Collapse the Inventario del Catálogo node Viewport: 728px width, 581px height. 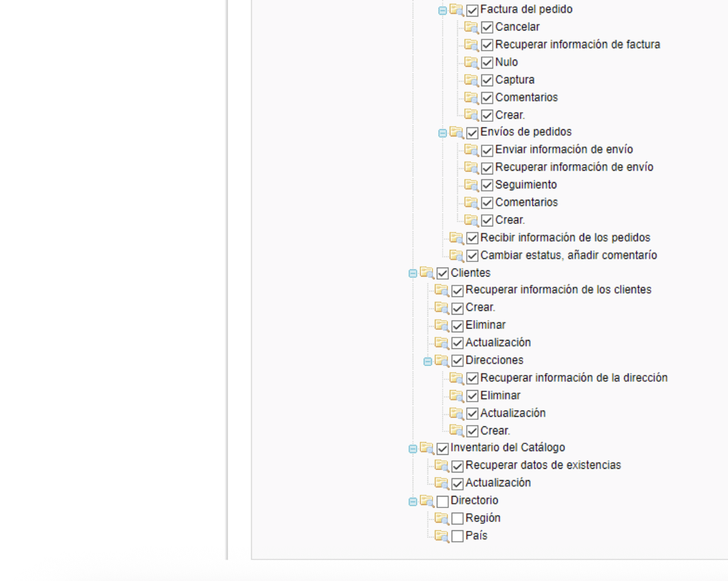(x=413, y=448)
